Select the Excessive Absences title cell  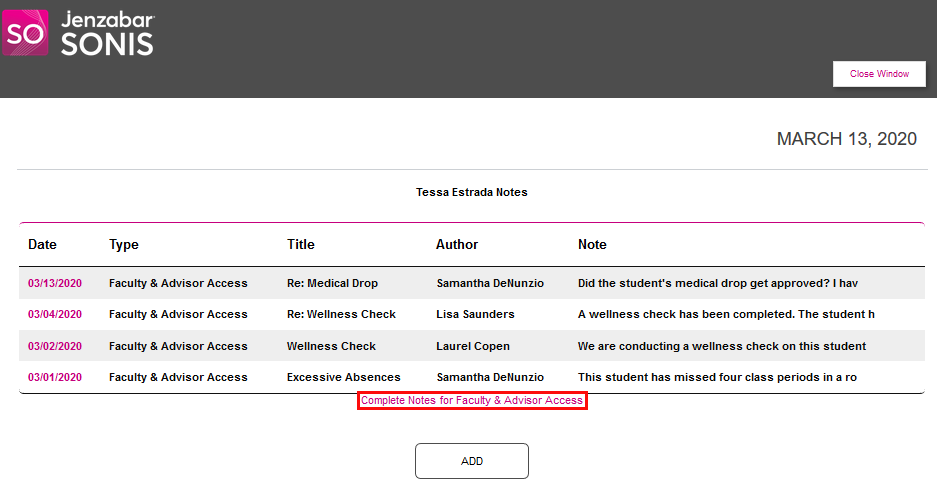(x=343, y=377)
